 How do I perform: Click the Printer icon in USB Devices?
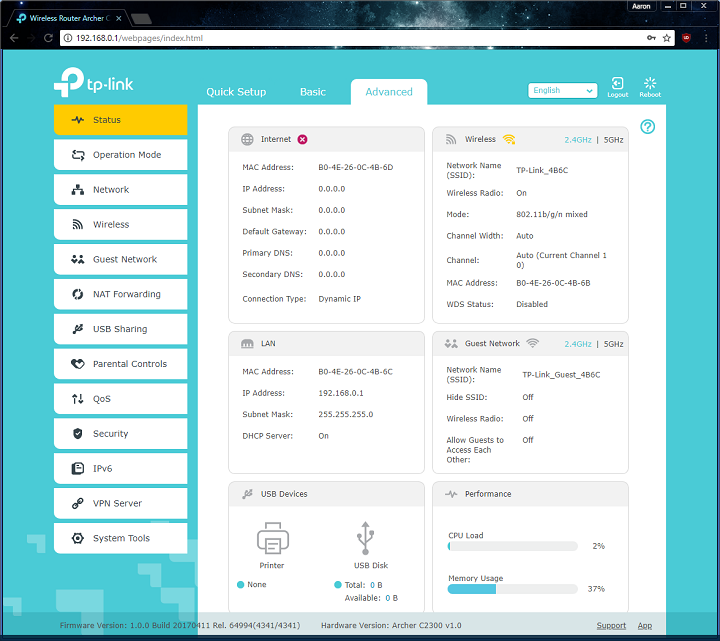272,539
